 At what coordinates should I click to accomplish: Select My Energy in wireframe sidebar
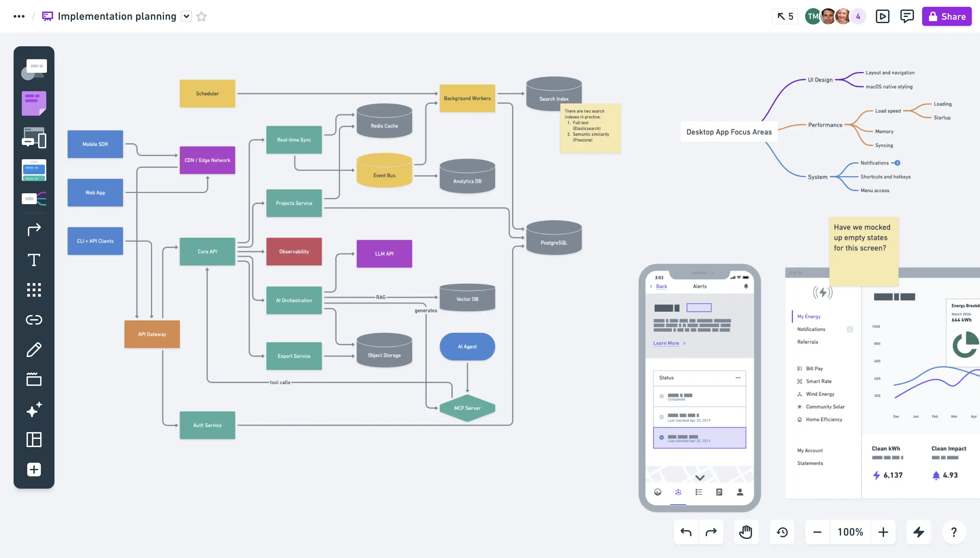[x=809, y=316]
